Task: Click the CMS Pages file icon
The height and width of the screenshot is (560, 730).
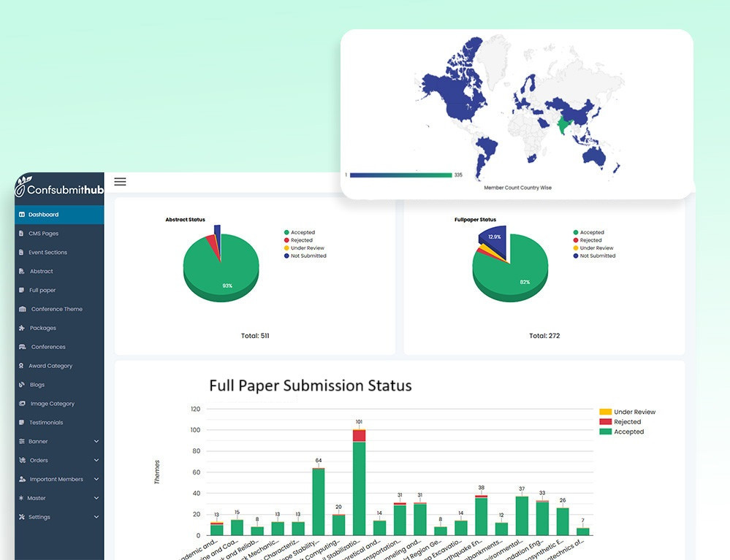Action: (x=21, y=234)
